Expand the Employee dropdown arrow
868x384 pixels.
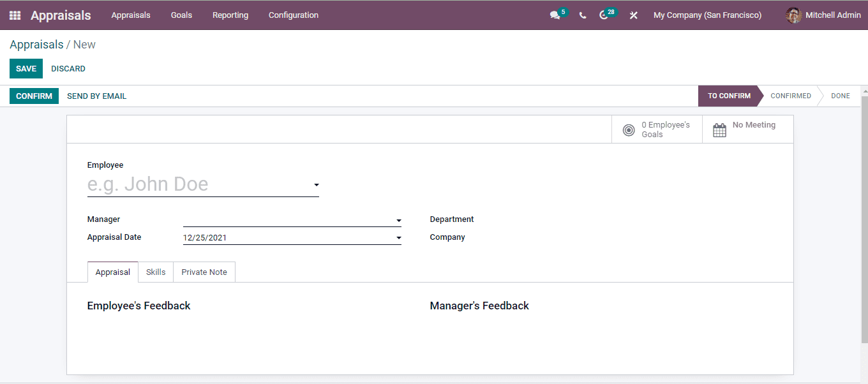point(316,185)
